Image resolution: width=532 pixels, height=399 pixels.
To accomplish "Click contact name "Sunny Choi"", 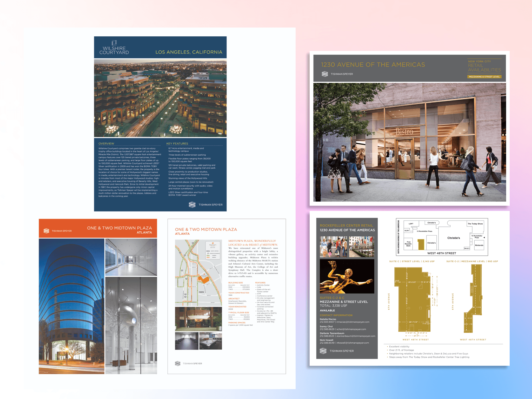I will click(x=326, y=327).
